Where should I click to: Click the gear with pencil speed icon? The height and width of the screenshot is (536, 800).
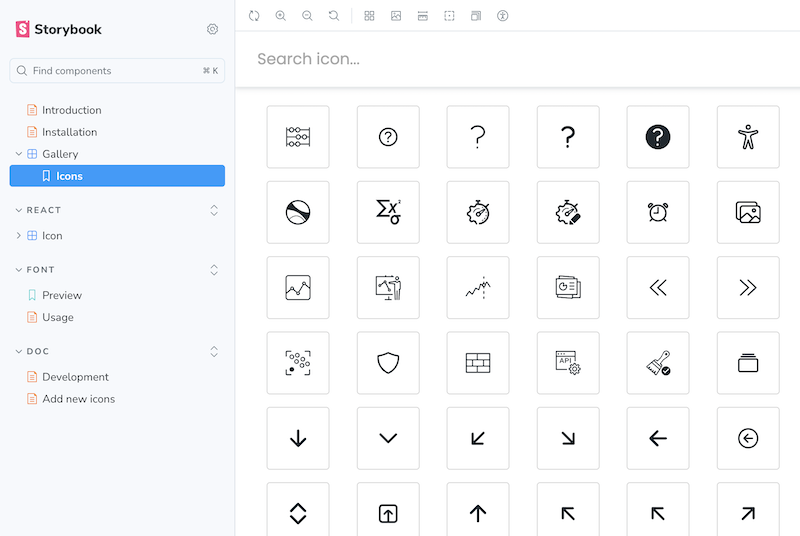[x=568, y=212]
